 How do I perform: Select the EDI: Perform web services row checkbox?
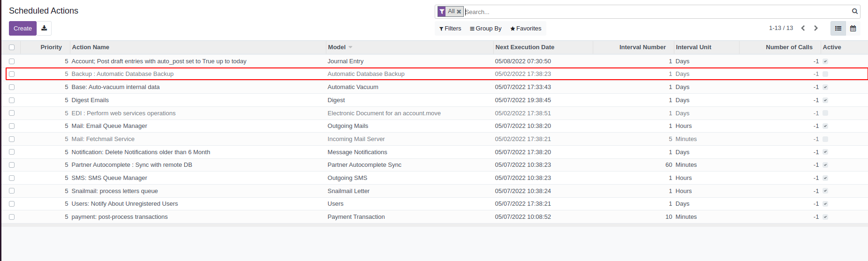pyautogui.click(x=12, y=113)
